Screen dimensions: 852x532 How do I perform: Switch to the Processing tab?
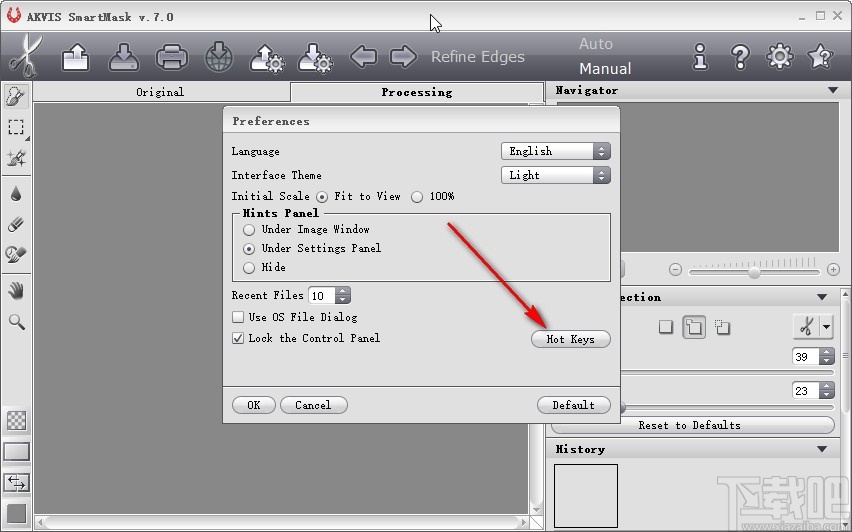coord(417,92)
